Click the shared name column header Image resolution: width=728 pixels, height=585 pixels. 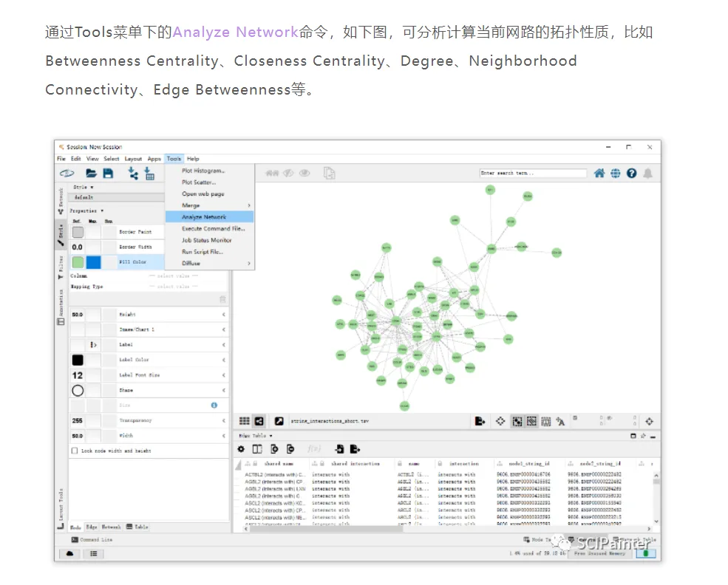tap(279, 463)
